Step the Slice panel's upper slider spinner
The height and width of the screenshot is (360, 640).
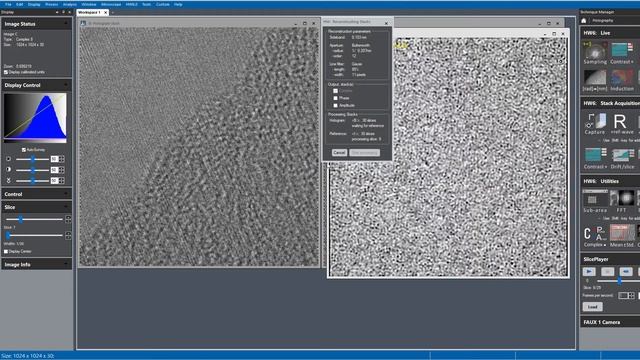tap(68, 219)
